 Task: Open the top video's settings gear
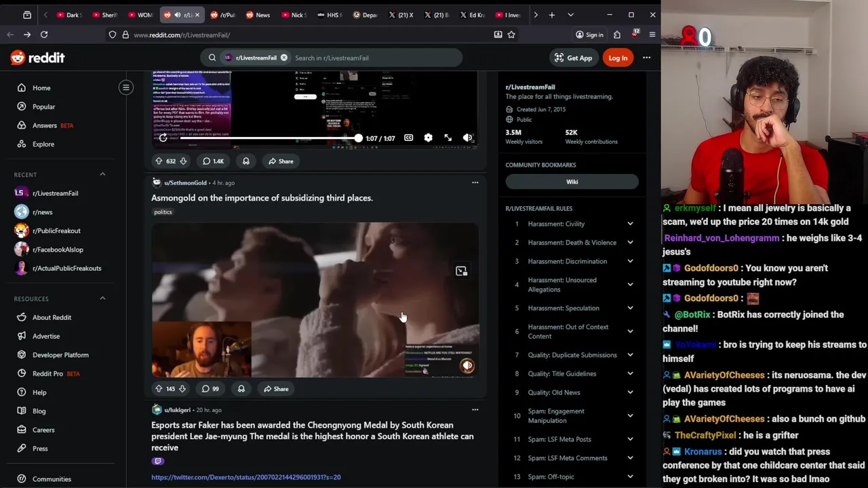428,138
